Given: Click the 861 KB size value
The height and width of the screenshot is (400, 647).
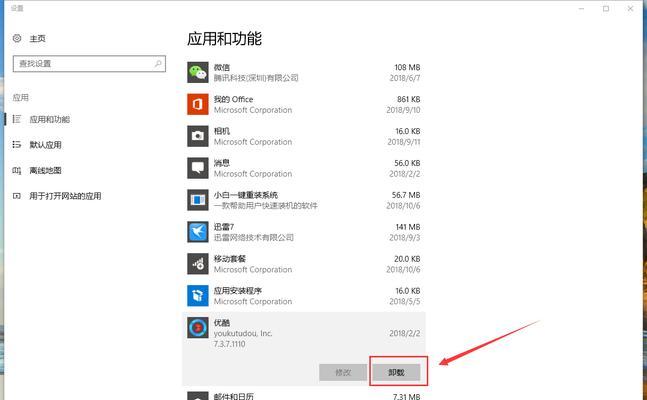Looking at the screenshot, I should tap(409, 99).
